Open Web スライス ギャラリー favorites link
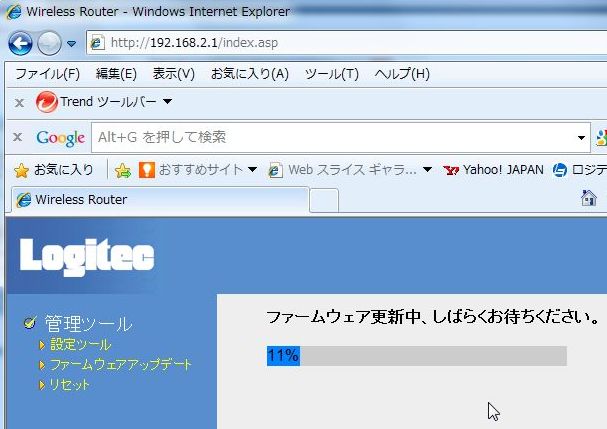 tap(343, 170)
